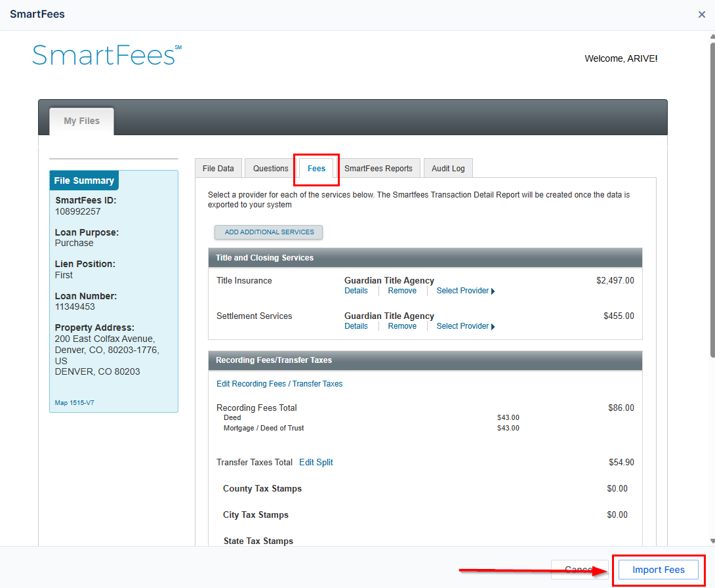
Task: Remove the Settlement Services provider
Action: (x=401, y=326)
